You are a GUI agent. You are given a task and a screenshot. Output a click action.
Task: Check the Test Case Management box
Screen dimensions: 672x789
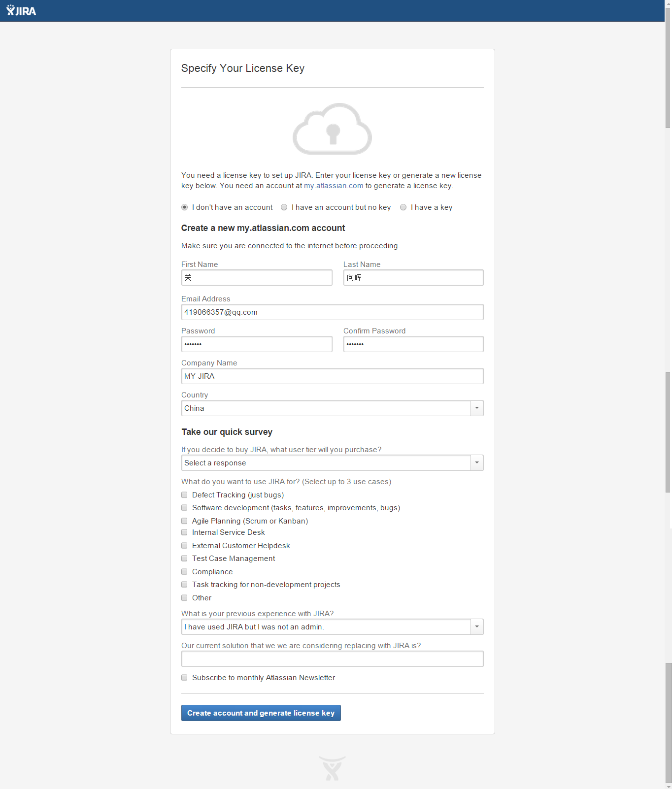[x=184, y=559]
